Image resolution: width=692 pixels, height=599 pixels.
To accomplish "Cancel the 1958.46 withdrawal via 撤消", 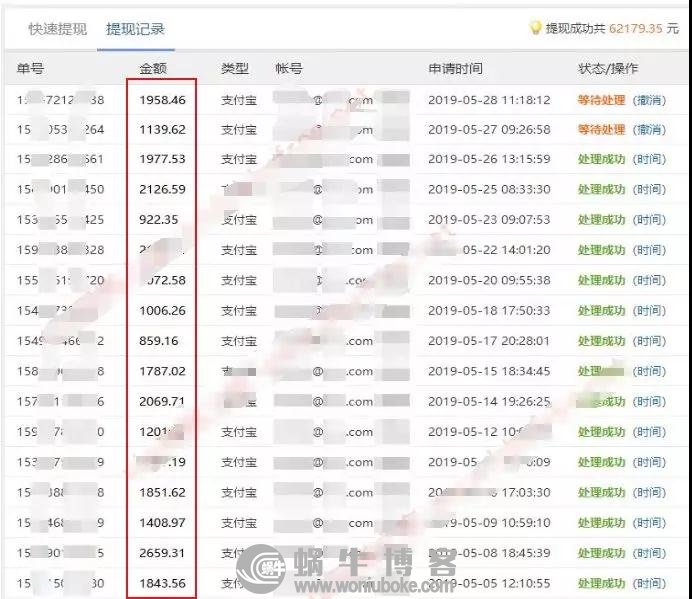I will (649, 100).
